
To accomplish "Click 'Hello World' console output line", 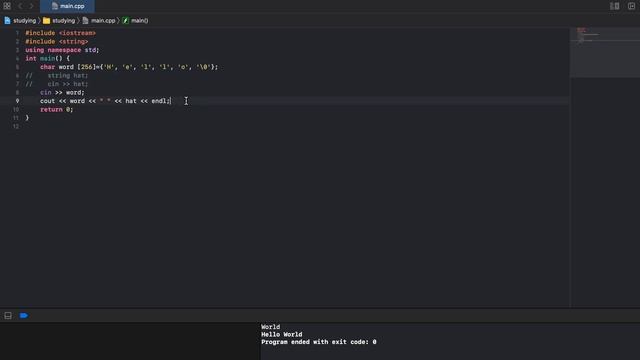I will pos(282,334).
